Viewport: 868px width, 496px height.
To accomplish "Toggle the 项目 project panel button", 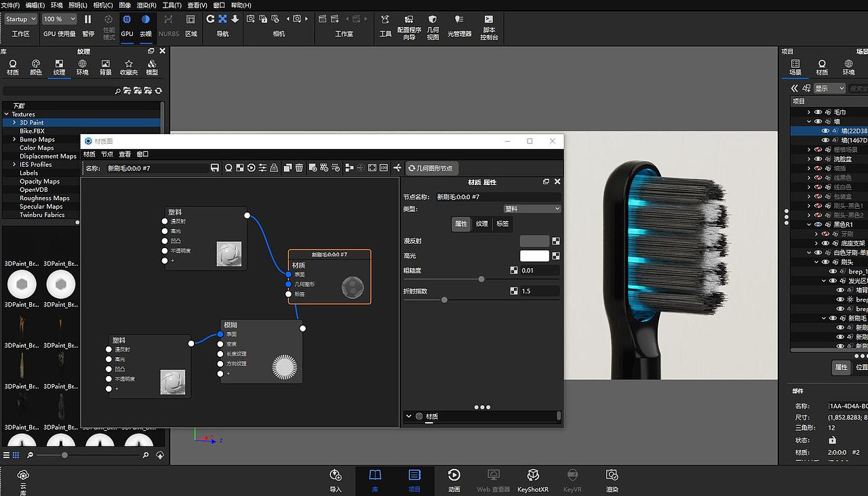I will [414, 480].
